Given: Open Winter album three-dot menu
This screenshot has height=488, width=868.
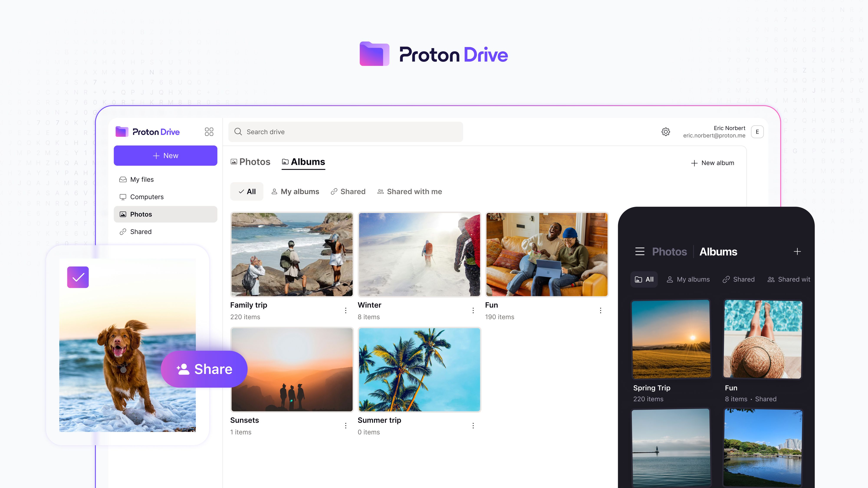Looking at the screenshot, I should point(473,311).
